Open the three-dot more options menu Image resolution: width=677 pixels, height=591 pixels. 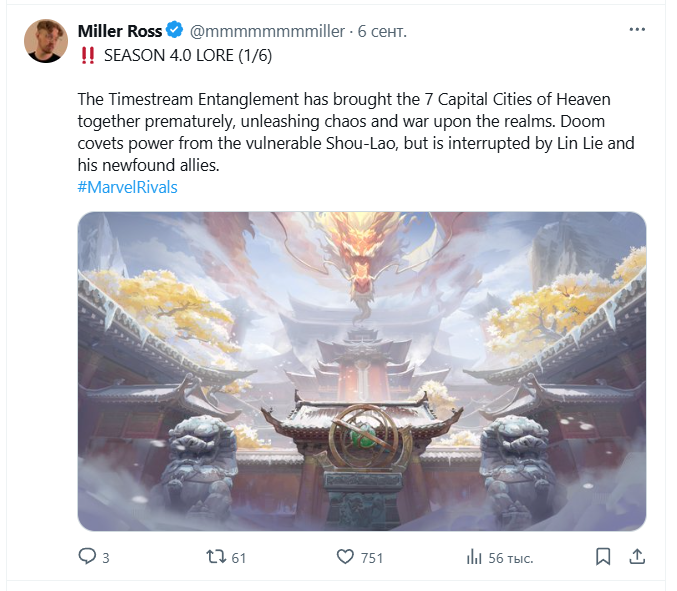coord(637,30)
